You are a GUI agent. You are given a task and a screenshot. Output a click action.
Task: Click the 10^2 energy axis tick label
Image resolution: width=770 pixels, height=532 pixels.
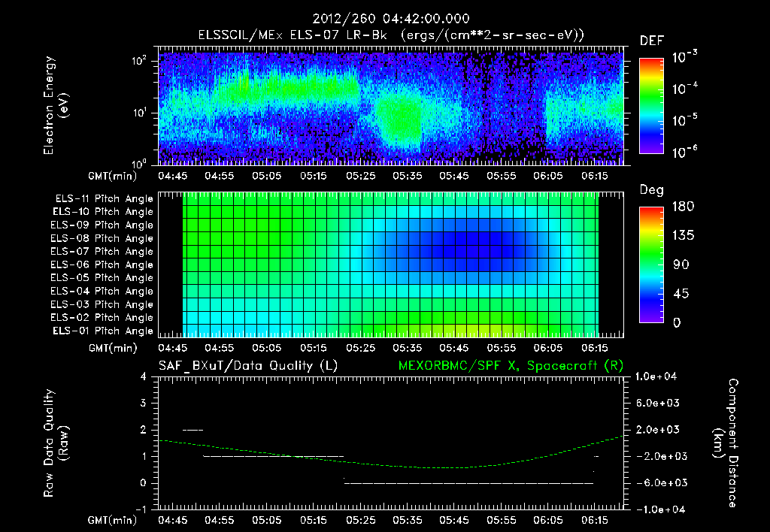[139, 61]
